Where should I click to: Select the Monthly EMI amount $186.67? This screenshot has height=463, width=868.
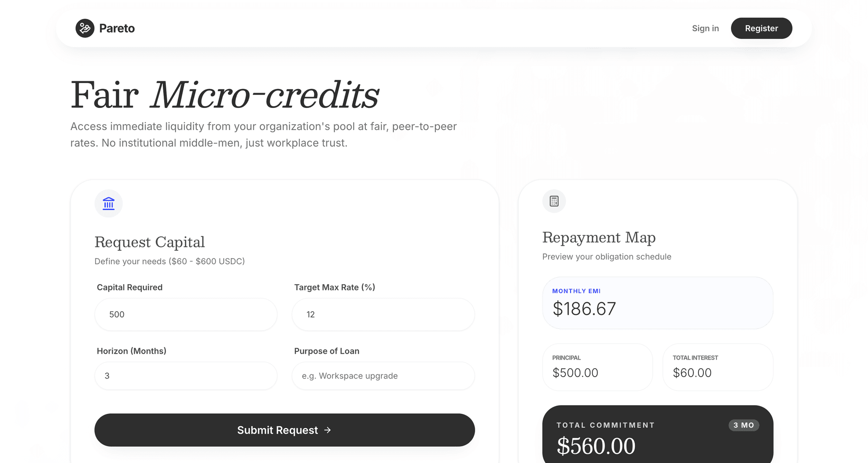[584, 309]
